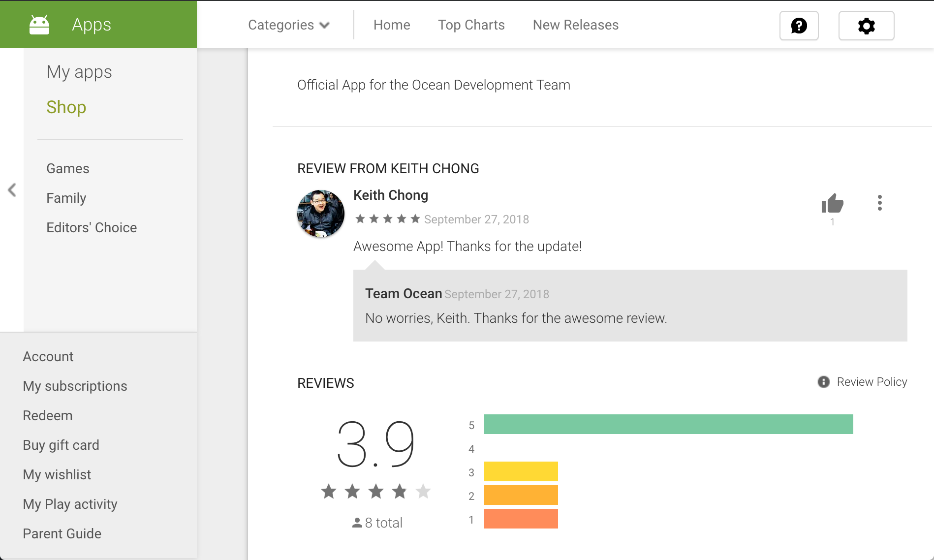Image resolution: width=934 pixels, height=560 pixels.
Task: Open the three-dot review options menu
Action: [879, 203]
